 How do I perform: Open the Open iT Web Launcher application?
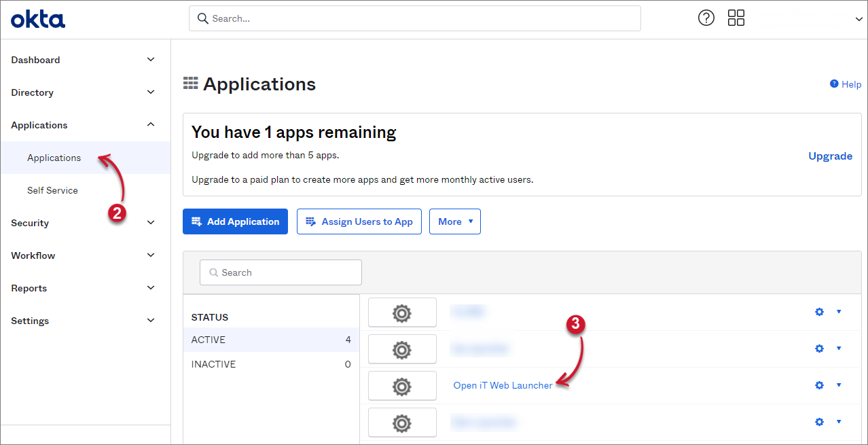click(x=503, y=385)
